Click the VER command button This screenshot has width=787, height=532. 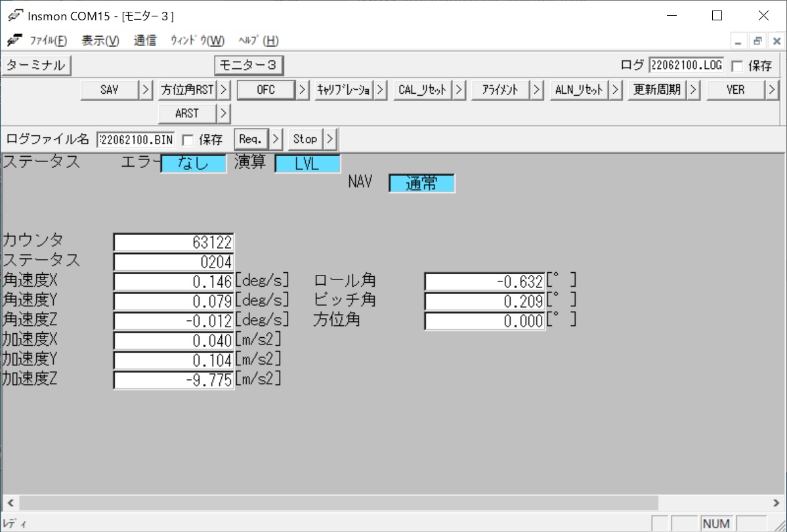(736, 90)
